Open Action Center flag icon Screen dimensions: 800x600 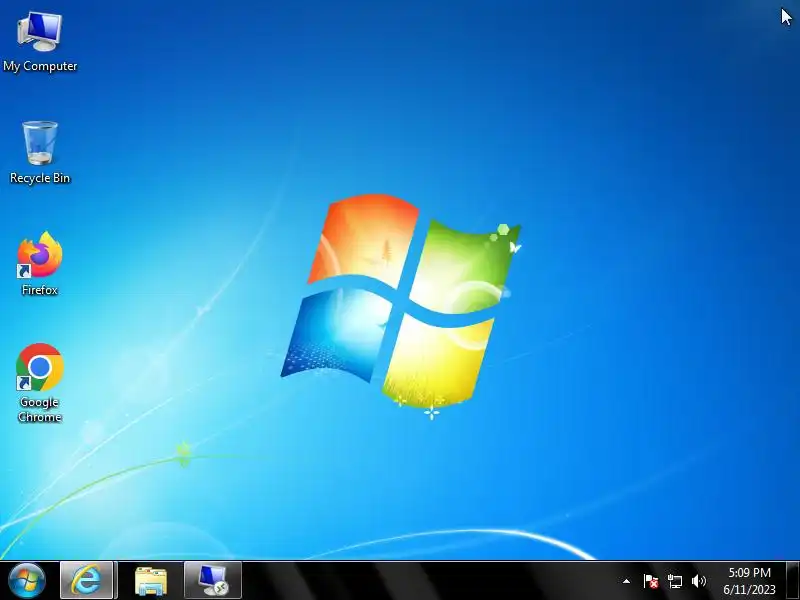coord(651,581)
